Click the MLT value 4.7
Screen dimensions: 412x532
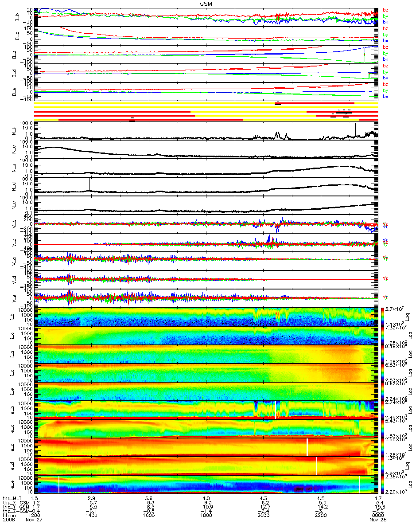377,499
